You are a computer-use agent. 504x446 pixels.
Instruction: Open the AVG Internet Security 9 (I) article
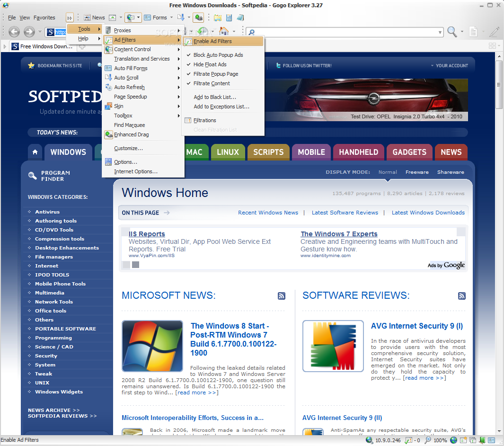point(417,326)
